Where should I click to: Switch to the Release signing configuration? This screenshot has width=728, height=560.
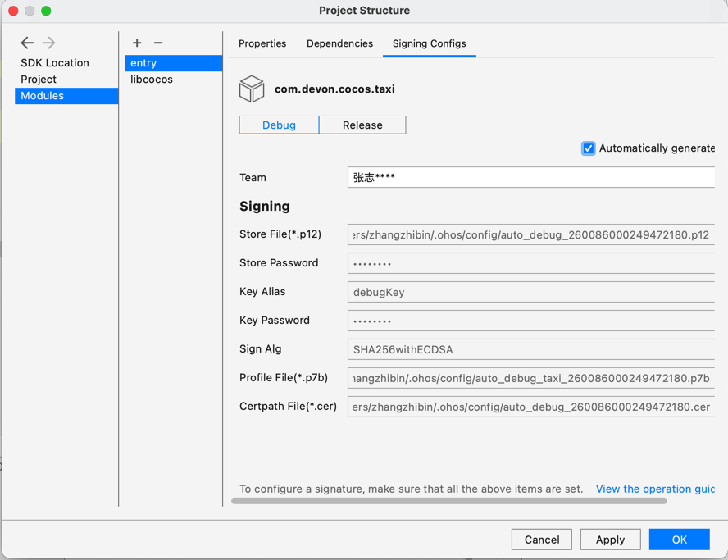pyautogui.click(x=362, y=125)
